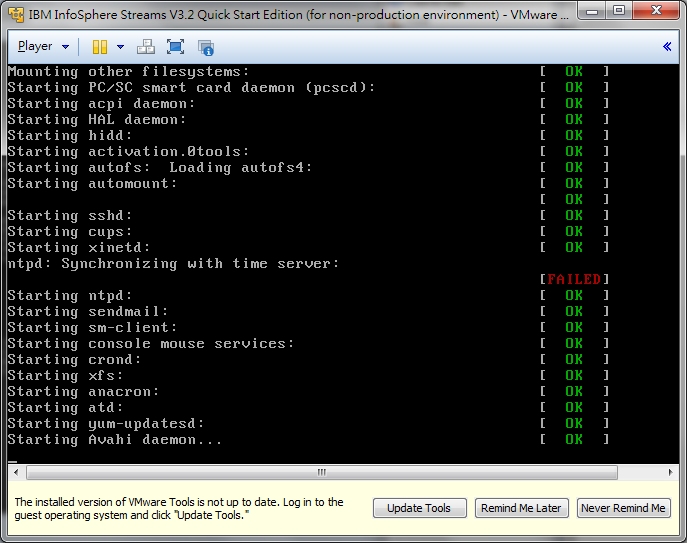This screenshot has width=687, height=543.
Task: Click the 'Starting HAL daemon:' line
Action: pos(97,120)
